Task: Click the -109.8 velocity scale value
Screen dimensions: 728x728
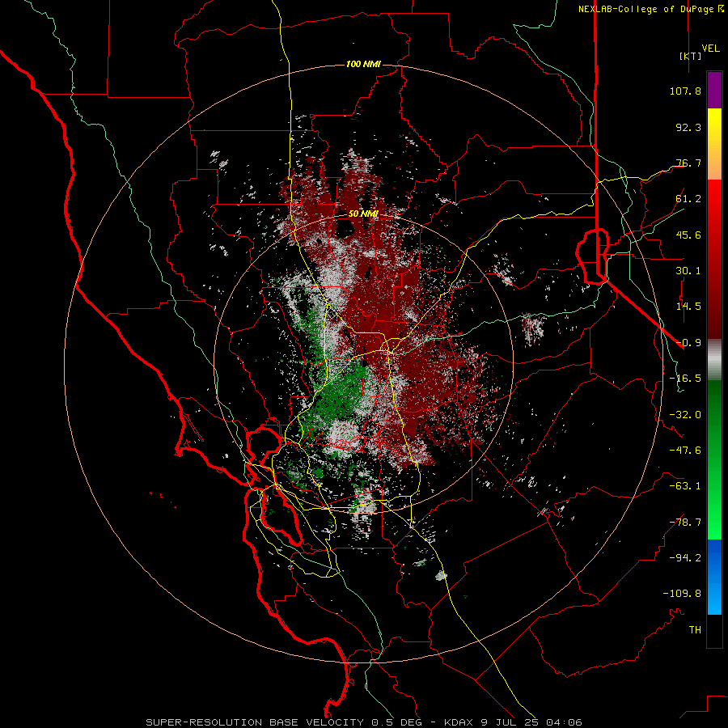Action: pyautogui.click(x=682, y=594)
